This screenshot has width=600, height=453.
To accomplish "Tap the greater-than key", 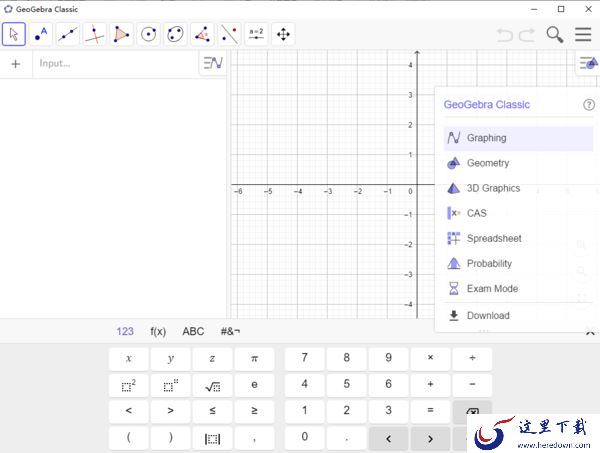I will (x=171, y=411).
